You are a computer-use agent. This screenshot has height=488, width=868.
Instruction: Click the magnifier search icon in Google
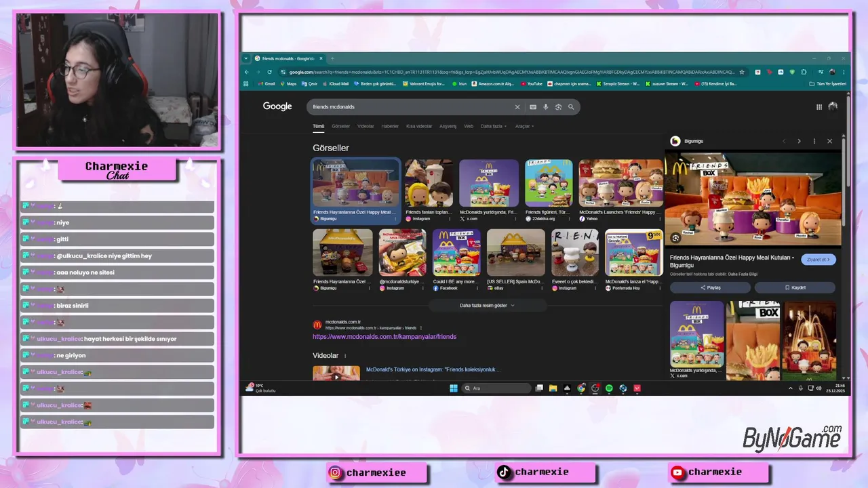571,107
